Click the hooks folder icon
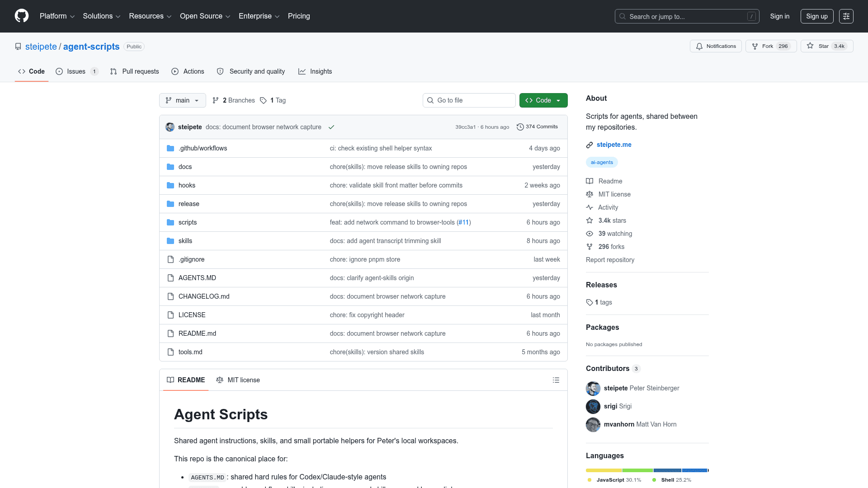This screenshot has height=488, width=868. click(170, 185)
